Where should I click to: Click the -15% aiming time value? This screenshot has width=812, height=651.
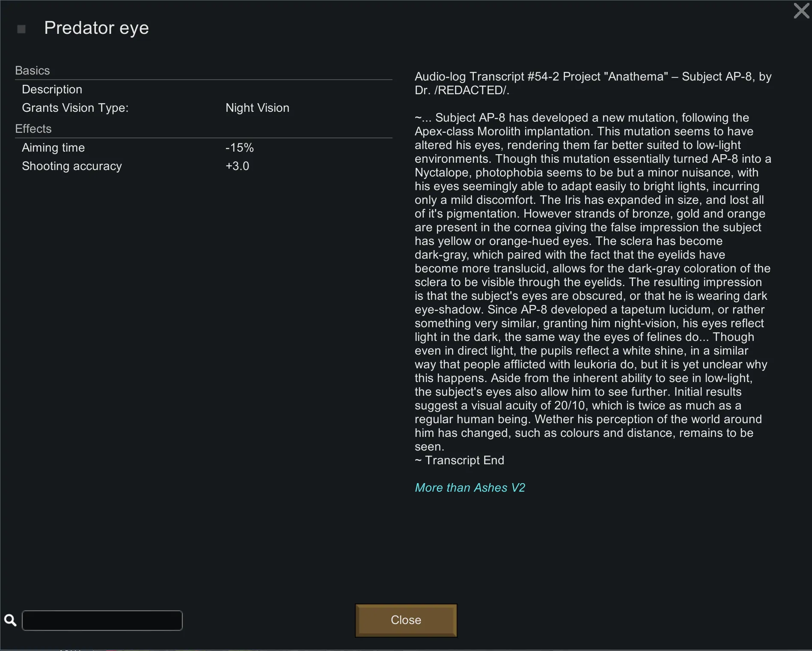[x=239, y=147]
